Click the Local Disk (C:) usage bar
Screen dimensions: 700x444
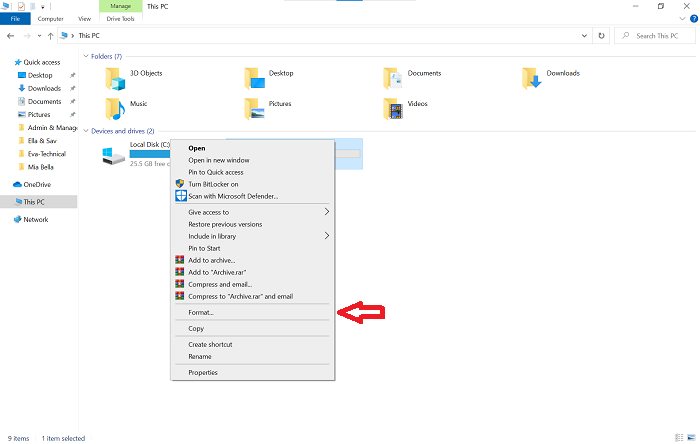[150, 154]
